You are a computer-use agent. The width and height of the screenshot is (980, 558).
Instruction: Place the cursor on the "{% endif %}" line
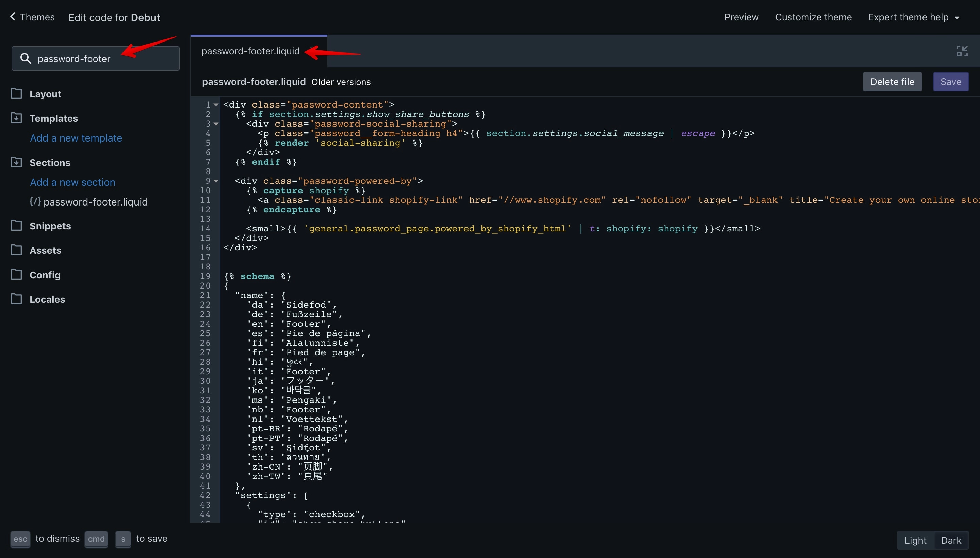pos(266,162)
